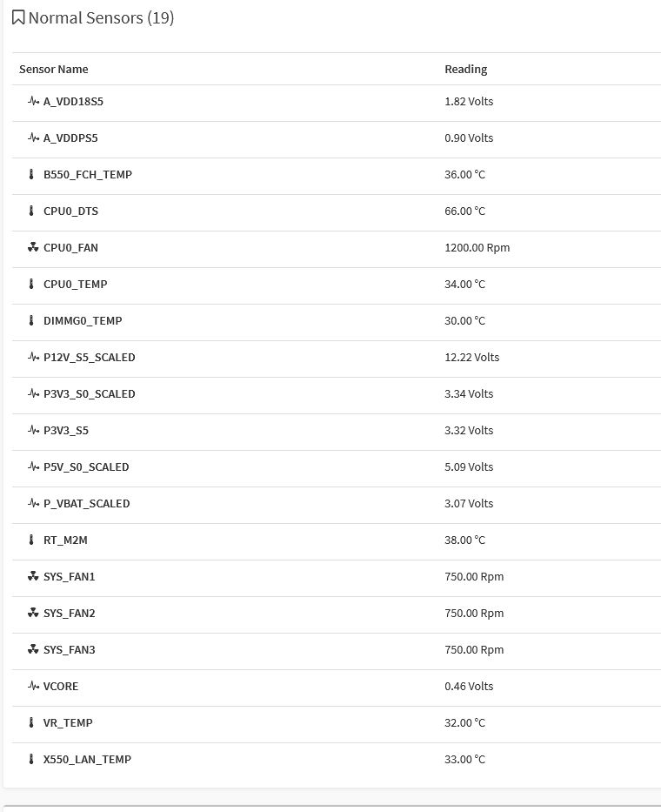
Task: Open the CPU0_TEMP sensor entry
Action: coord(76,285)
